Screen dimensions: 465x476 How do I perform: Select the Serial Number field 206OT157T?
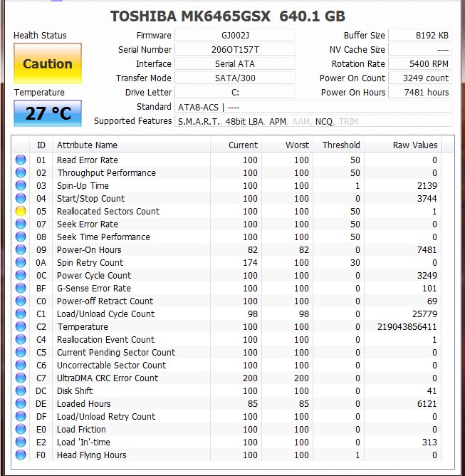tap(235, 49)
